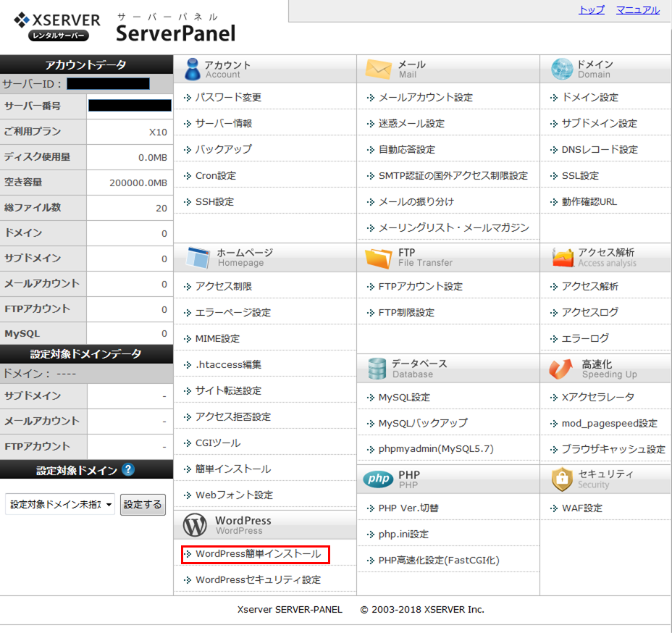Click the Database cylinder icon
Screen dimensions: 672x633
[x=377, y=369]
